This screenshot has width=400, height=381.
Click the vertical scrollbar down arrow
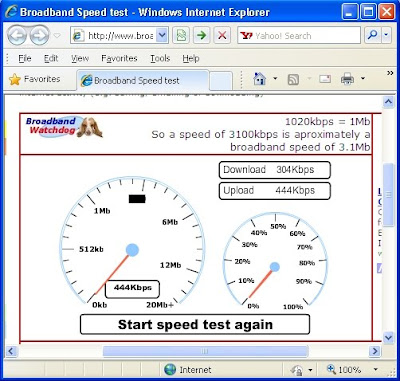(x=388, y=338)
